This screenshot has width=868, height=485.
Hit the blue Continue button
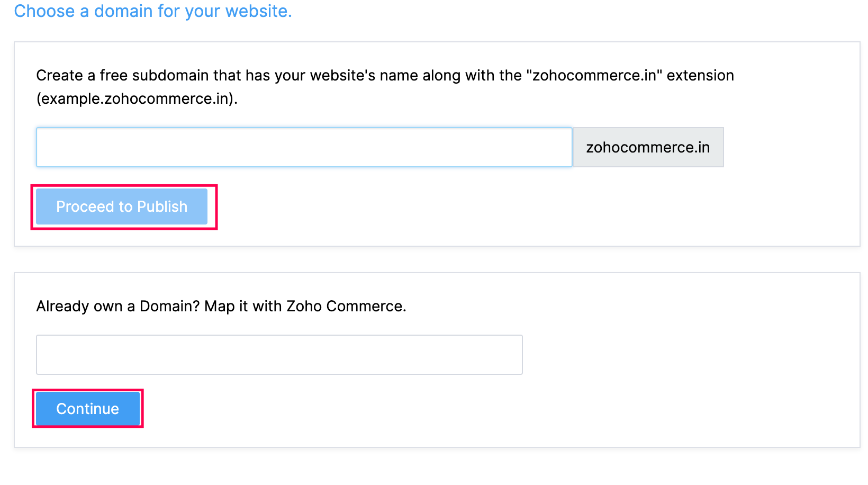click(88, 409)
